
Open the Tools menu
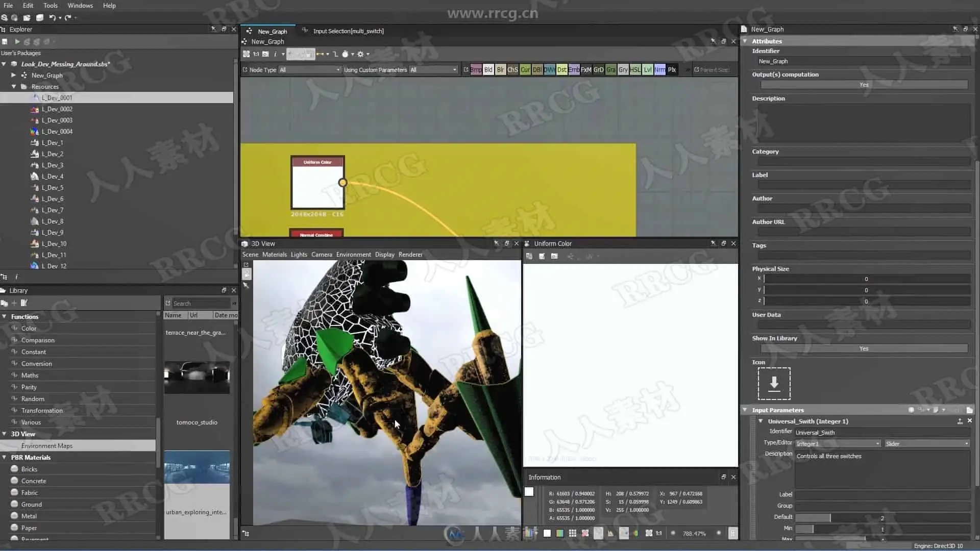pos(50,6)
